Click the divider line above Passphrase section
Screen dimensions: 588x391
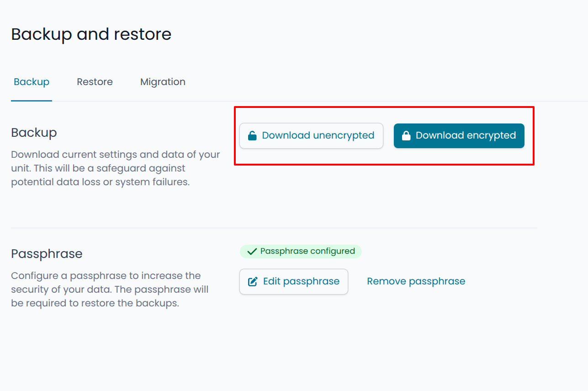click(x=274, y=228)
